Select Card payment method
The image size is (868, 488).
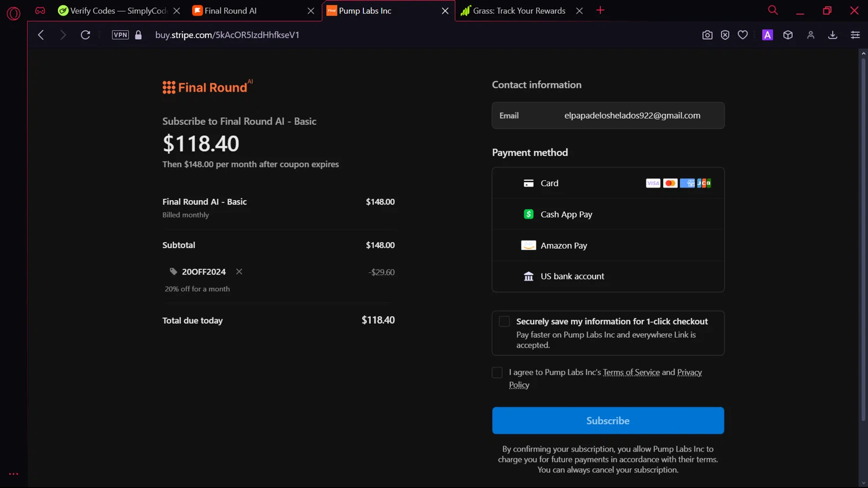[549, 183]
